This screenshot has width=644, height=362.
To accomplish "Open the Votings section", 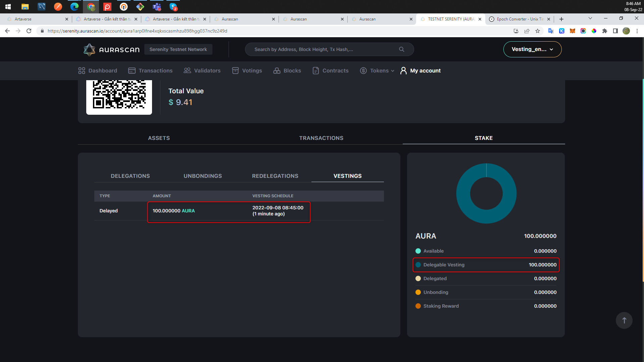I will pyautogui.click(x=236, y=70).
